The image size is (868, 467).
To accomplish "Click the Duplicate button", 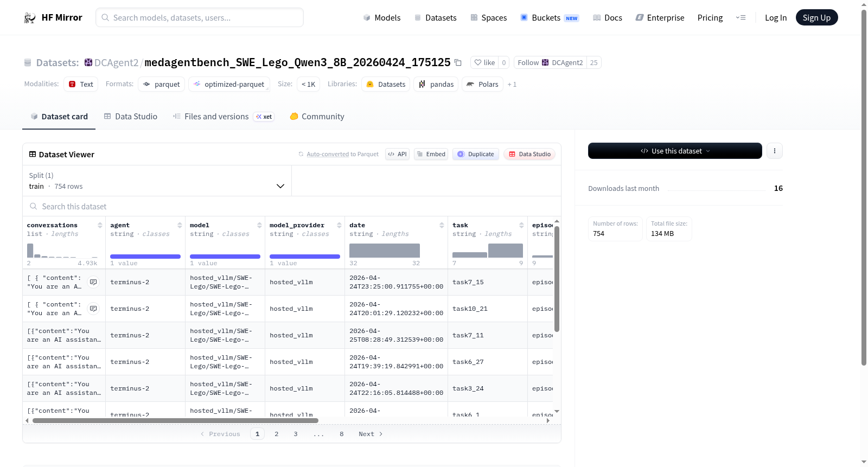I will 475,154.
